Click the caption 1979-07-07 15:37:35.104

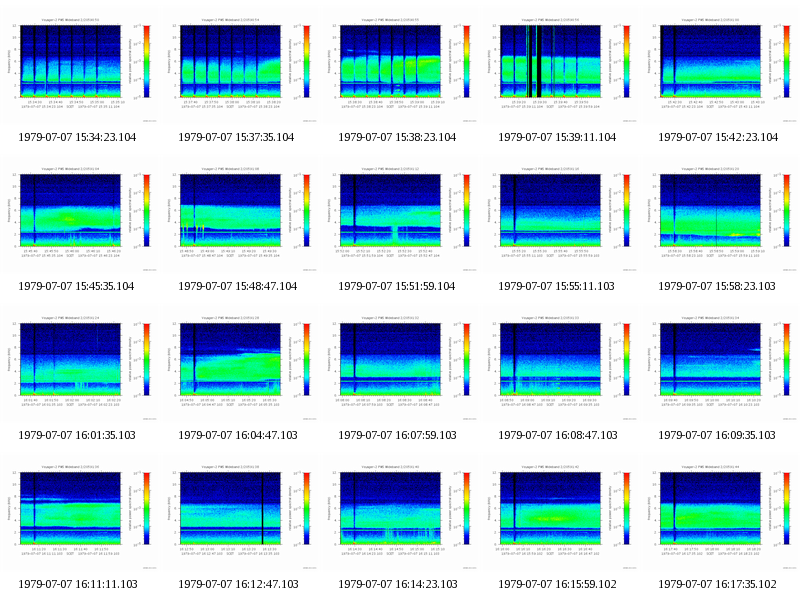click(236, 137)
